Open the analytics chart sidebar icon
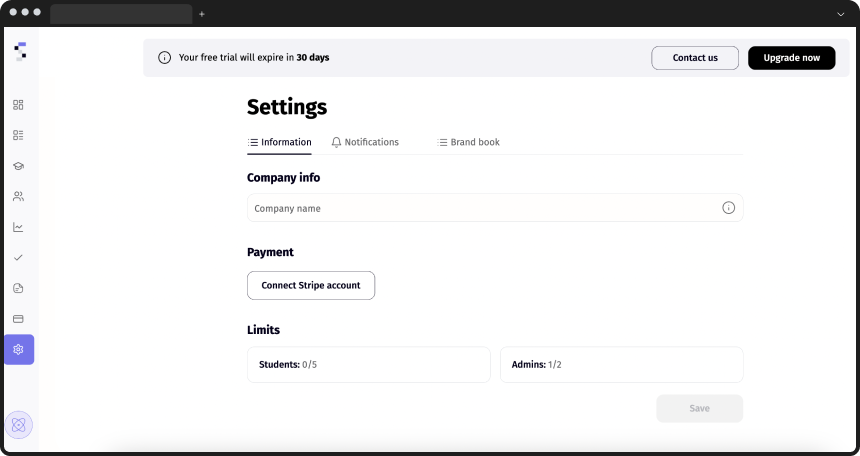Viewport: 860px width, 456px height. tap(18, 227)
